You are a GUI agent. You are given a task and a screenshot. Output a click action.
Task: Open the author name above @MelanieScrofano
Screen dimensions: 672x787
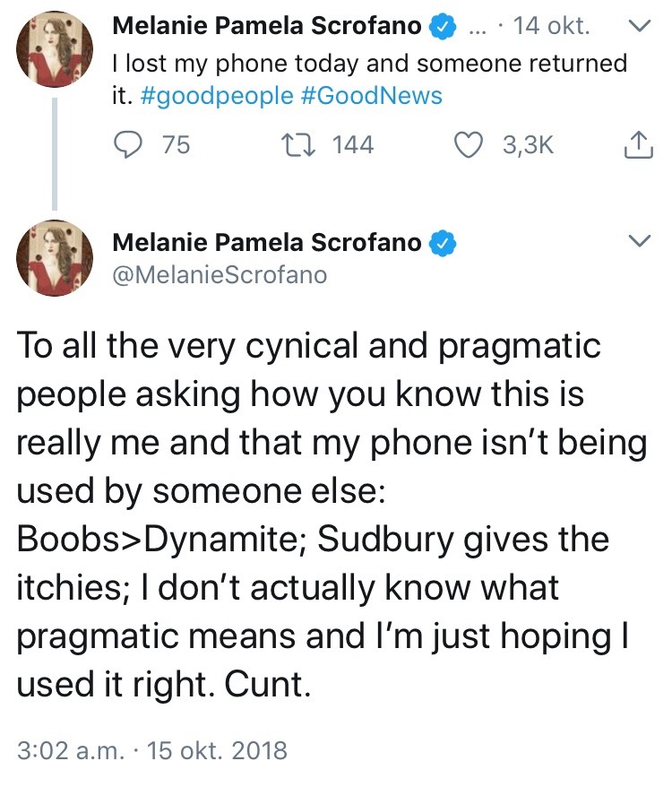[x=266, y=242]
